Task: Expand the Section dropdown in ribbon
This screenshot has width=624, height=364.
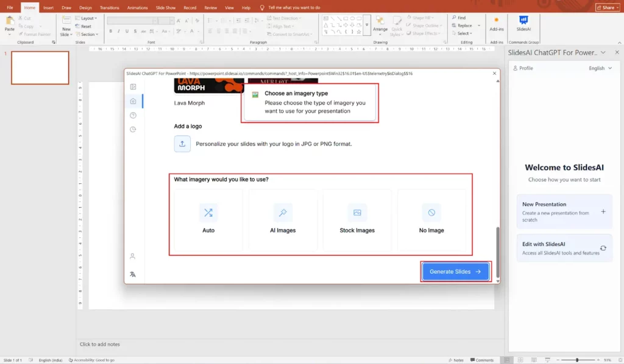Action: click(88, 34)
